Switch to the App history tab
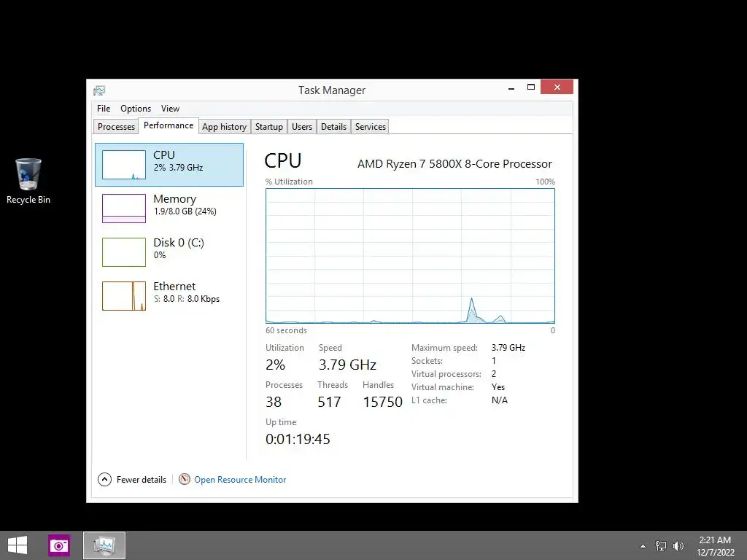747x560 pixels. 225,127
